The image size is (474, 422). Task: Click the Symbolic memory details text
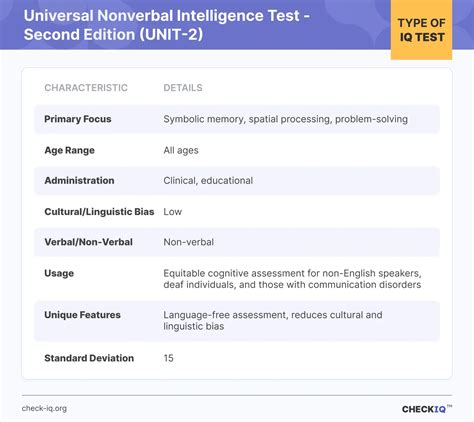tap(285, 119)
